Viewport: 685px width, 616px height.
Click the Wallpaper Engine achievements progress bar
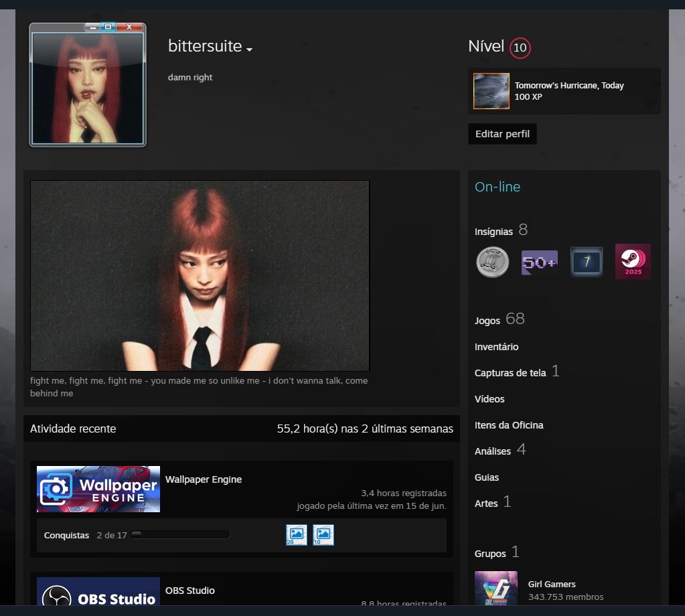click(180, 534)
